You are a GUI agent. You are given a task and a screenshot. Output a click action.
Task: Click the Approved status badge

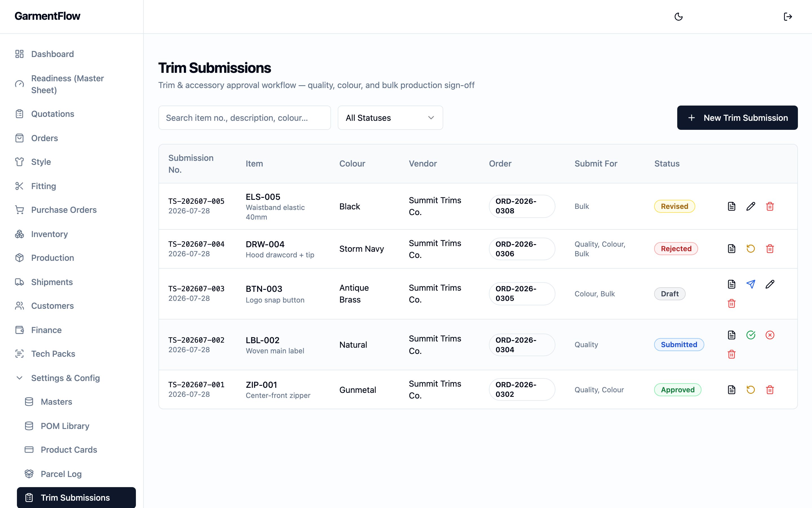[x=678, y=390]
